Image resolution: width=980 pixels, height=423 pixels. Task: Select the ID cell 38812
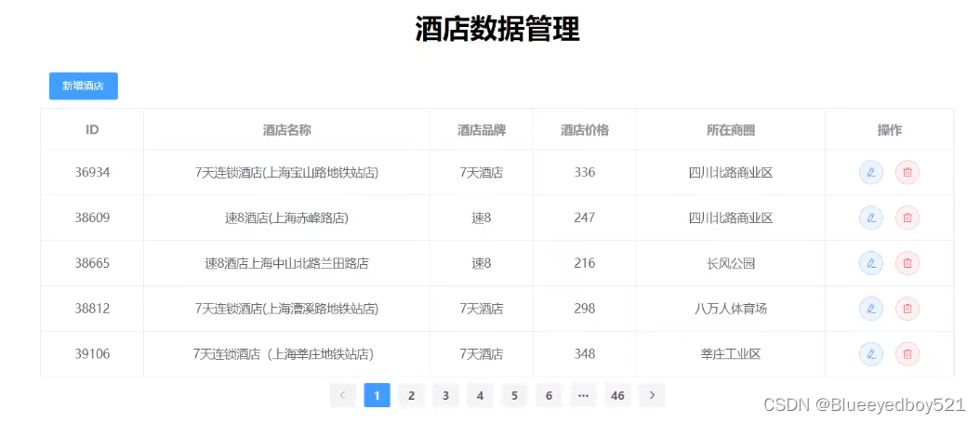click(x=92, y=309)
